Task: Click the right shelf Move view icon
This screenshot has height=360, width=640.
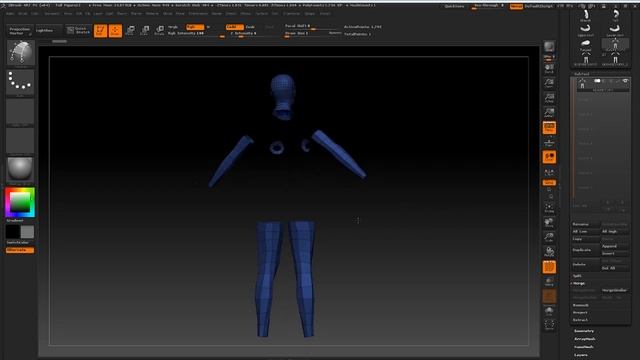Action: click(x=549, y=223)
